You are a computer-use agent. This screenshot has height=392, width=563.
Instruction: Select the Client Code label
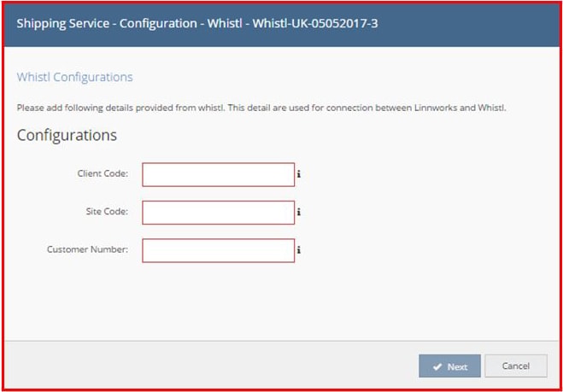tap(103, 173)
